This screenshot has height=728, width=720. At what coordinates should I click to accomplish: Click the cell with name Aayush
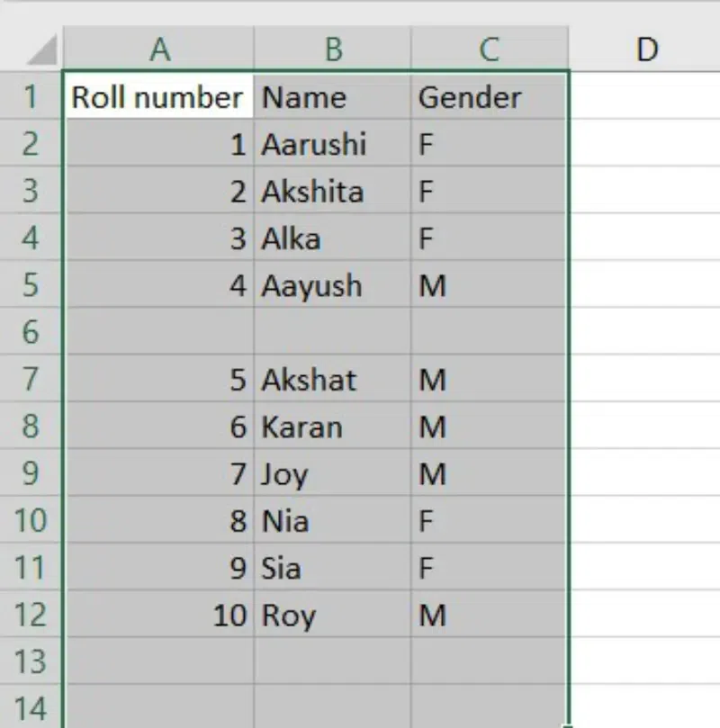(x=332, y=286)
